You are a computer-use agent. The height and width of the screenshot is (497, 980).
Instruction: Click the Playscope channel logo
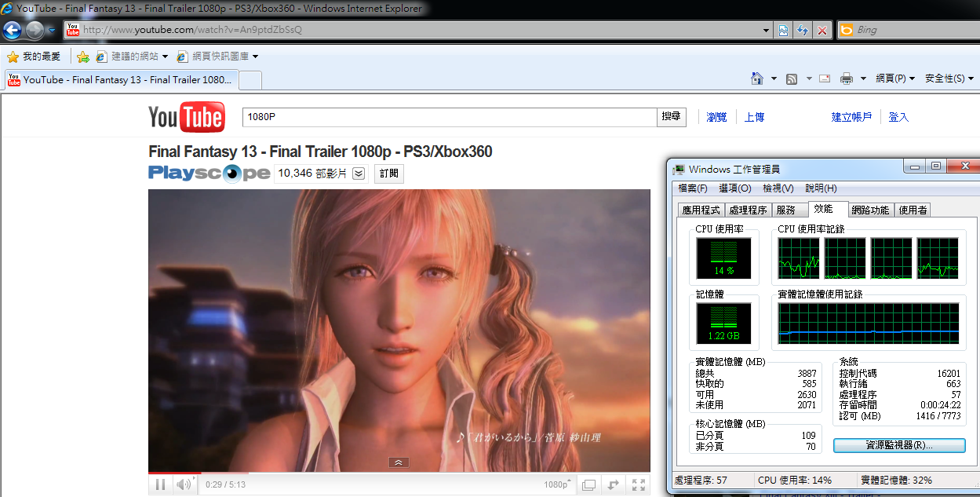(x=209, y=174)
